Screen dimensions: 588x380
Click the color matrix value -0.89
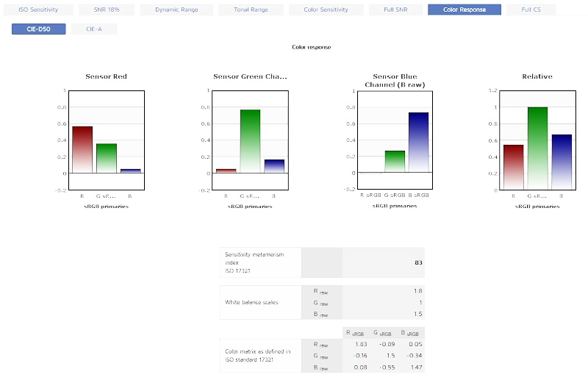pyautogui.click(x=387, y=345)
